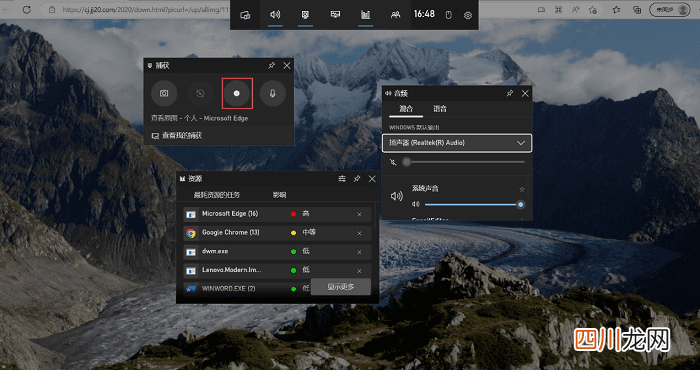Viewport: 700px width, 370px height.
Task: End the Google Chrome task with X
Action: pyautogui.click(x=359, y=233)
